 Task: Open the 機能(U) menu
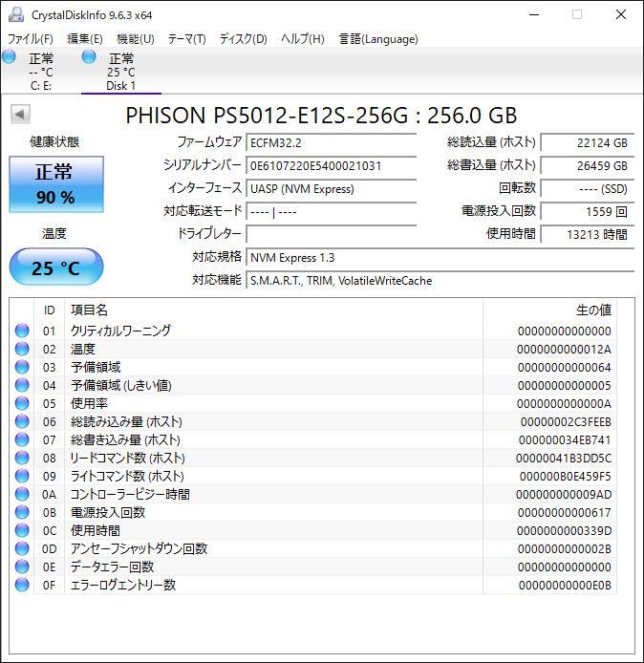click(136, 39)
